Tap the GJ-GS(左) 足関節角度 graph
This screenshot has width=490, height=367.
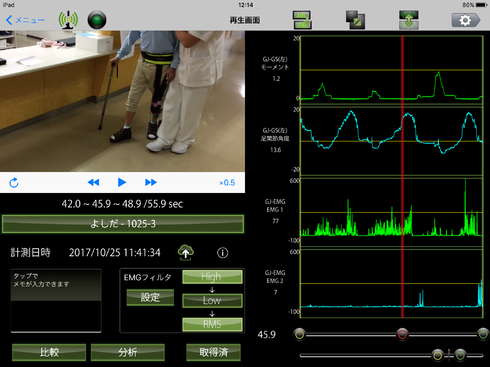point(392,141)
